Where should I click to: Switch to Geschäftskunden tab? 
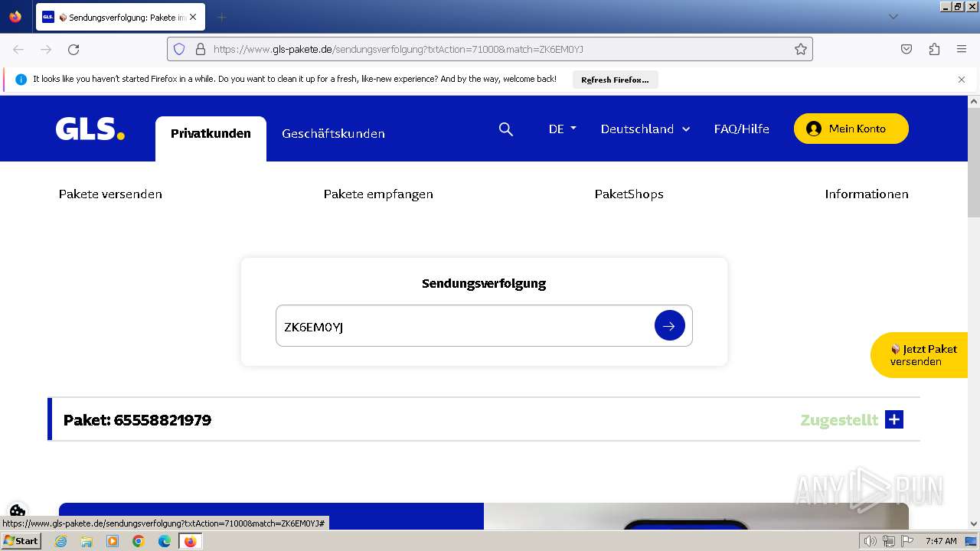point(333,134)
